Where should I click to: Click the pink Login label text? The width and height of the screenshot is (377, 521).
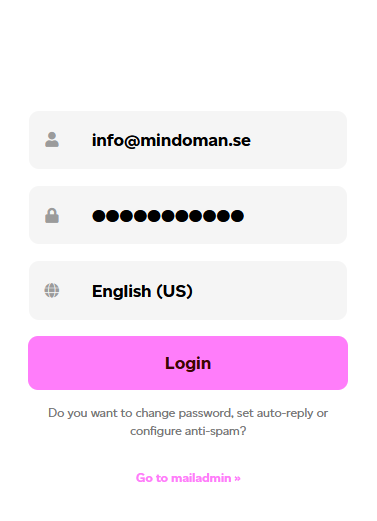tap(188, 363)
